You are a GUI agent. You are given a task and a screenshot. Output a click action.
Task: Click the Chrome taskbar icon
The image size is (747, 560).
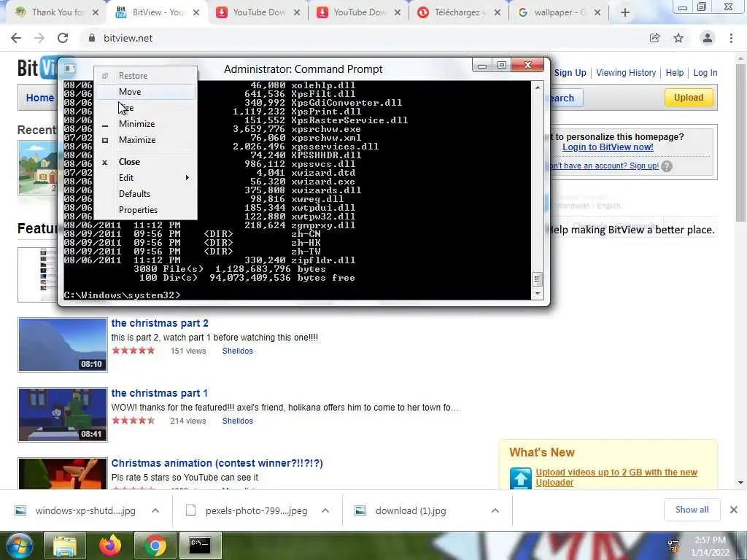155,545
